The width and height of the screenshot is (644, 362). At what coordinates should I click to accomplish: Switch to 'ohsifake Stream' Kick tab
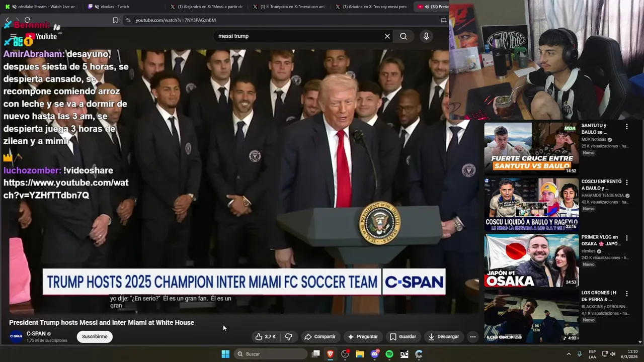click(41, 7)
